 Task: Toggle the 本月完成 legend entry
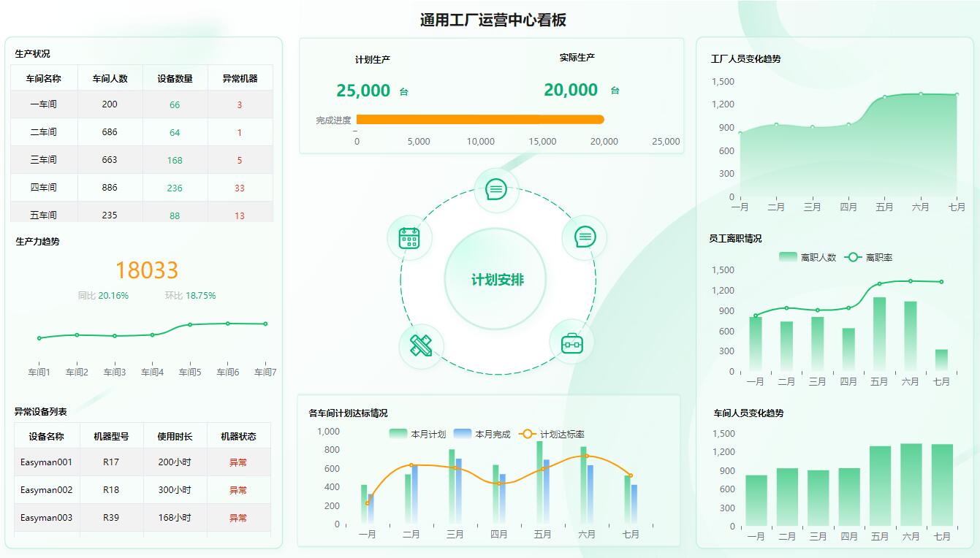pos(482,434)
